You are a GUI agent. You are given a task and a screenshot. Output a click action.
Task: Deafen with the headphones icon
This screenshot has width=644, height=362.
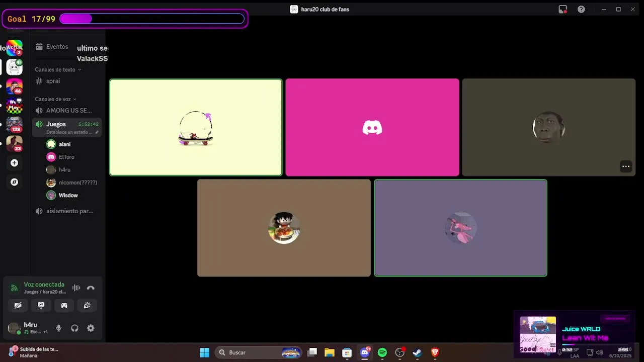click(x=74, y=328)
